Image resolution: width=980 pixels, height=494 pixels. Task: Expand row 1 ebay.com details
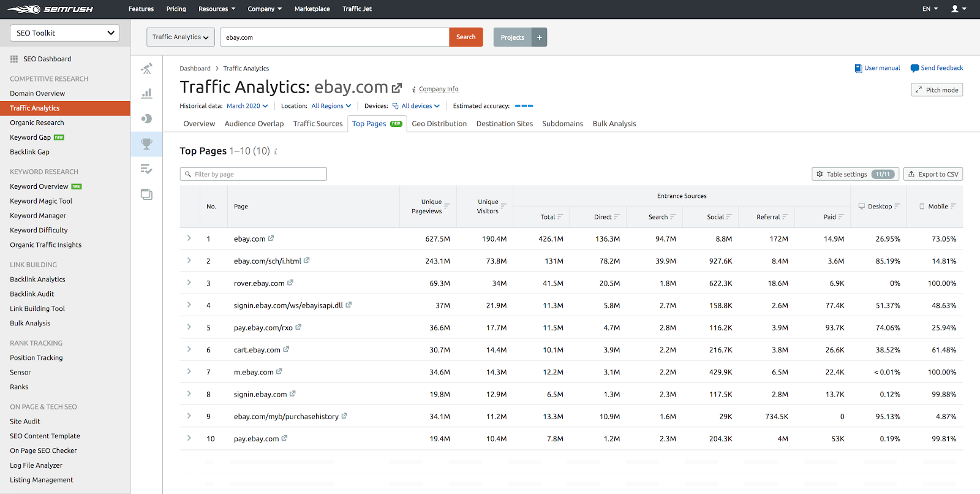[189, 238]
